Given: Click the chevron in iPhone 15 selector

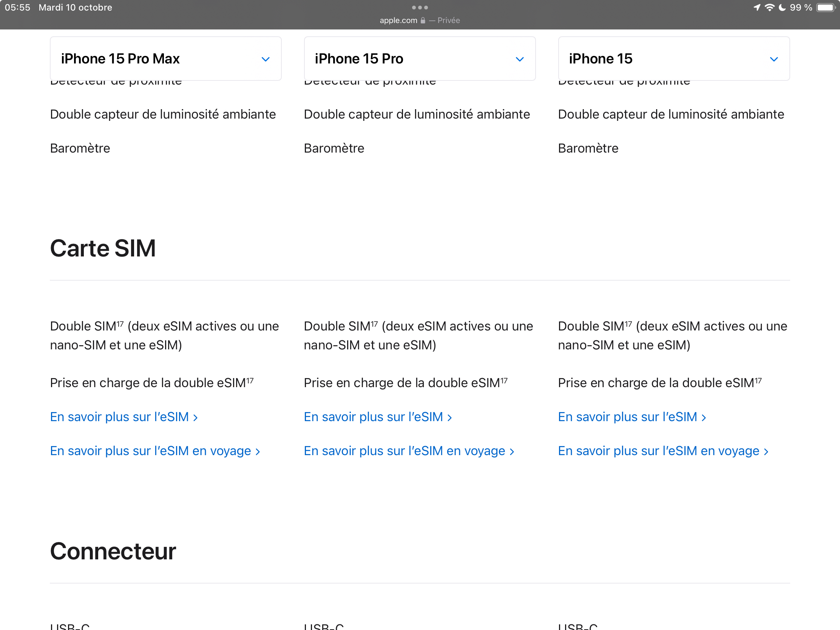Looking at the screenshot, I should (x=774, y=59).
